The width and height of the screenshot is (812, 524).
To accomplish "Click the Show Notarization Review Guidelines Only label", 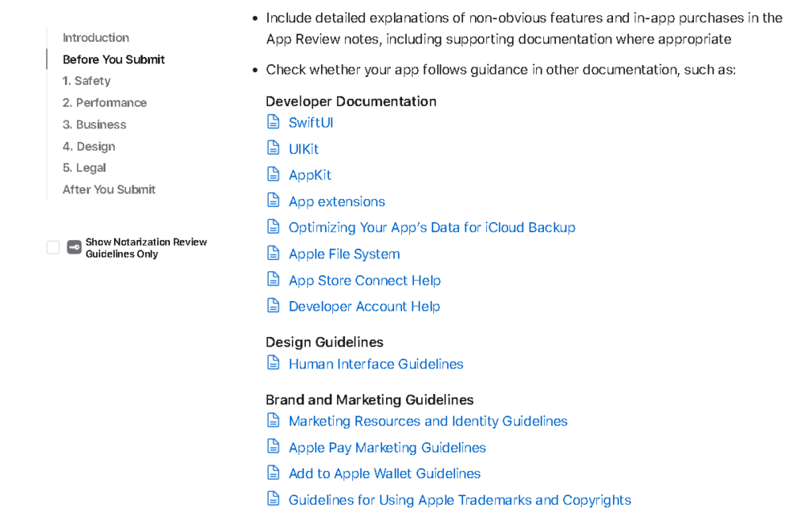I will [146, 248].
